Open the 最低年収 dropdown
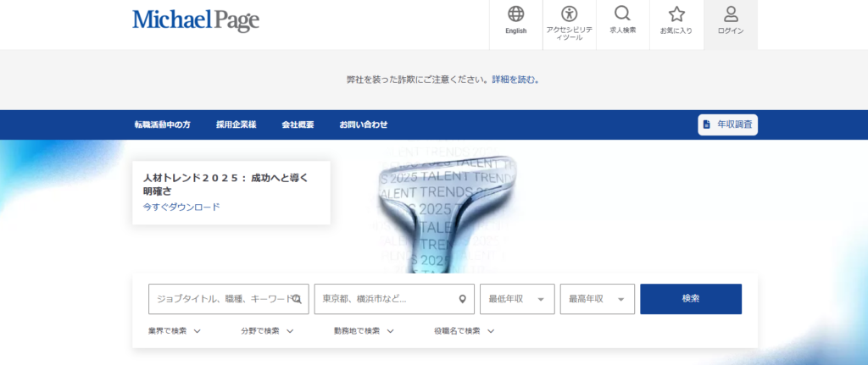This screenshot has width=868, height=365. 517,299
